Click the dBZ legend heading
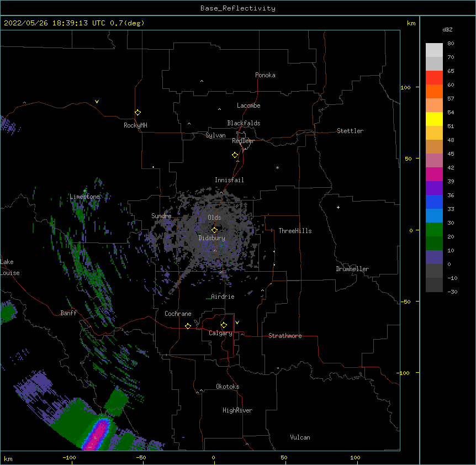The height and width of the screenshot is (465, 476). (447, 30)
